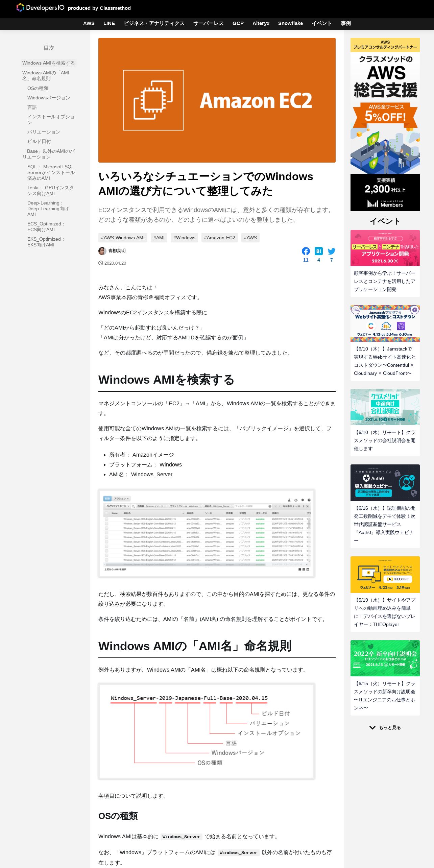This screenshot has width=434, height=868.
Task: Go to 'バリエーション' in the table of contents
Action: [x=44, y=132]
